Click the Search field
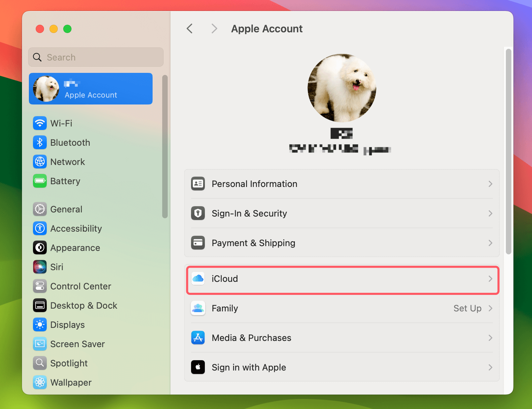 [x=96, y=57]
